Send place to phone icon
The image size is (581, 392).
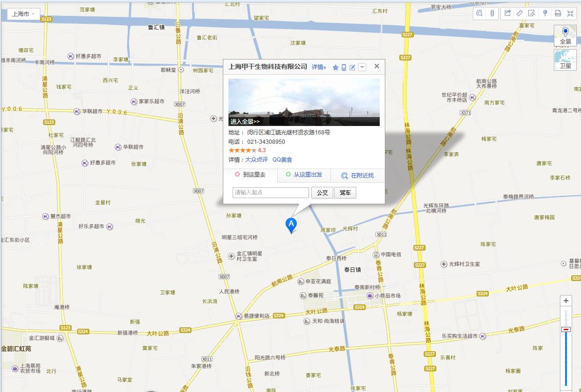[344, 67]
